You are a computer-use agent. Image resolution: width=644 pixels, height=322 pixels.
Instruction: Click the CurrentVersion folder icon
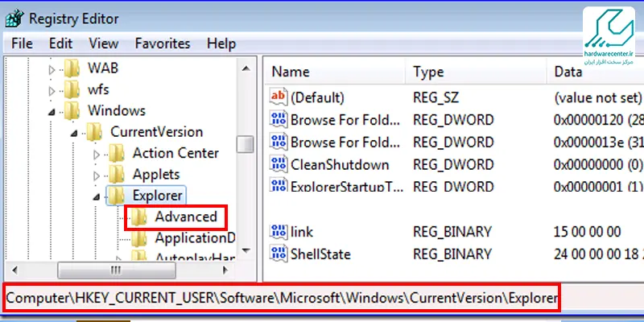point(94,132)
